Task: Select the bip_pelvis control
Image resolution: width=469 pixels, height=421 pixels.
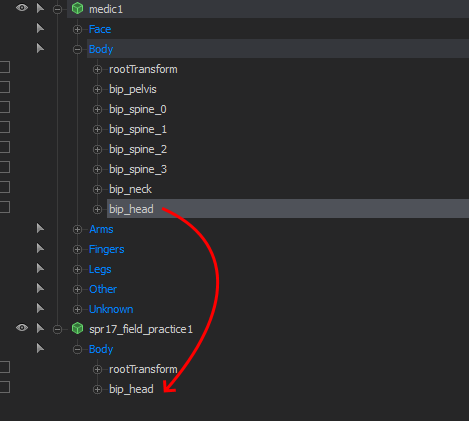Action: point(133,90)
